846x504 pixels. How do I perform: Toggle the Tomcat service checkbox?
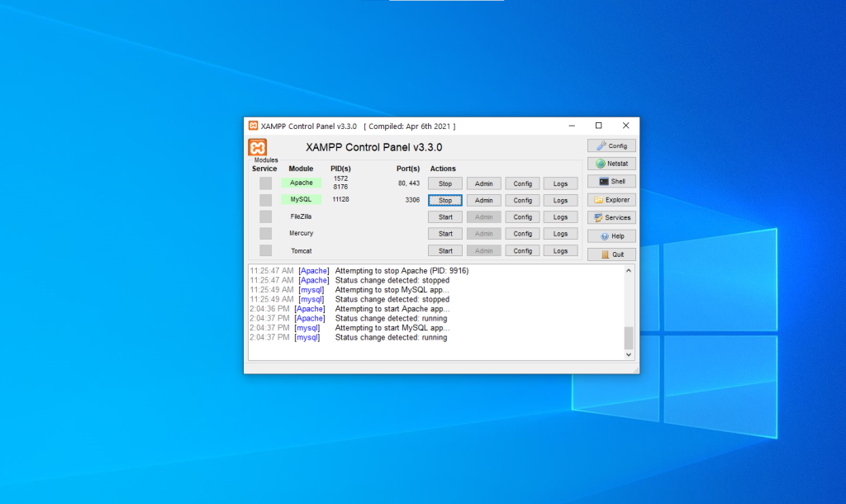coord(265,250)
